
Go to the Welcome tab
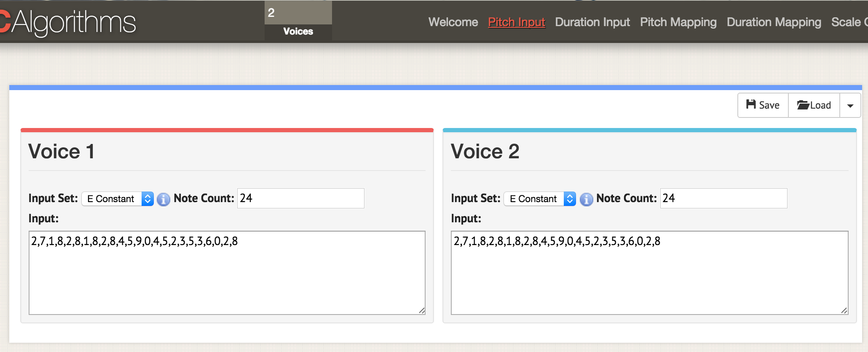coord(453,22)
